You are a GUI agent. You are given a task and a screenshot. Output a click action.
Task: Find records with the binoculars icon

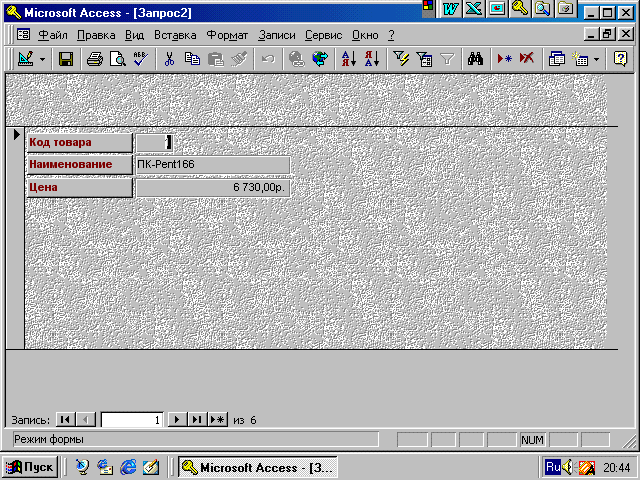(476, 59)
